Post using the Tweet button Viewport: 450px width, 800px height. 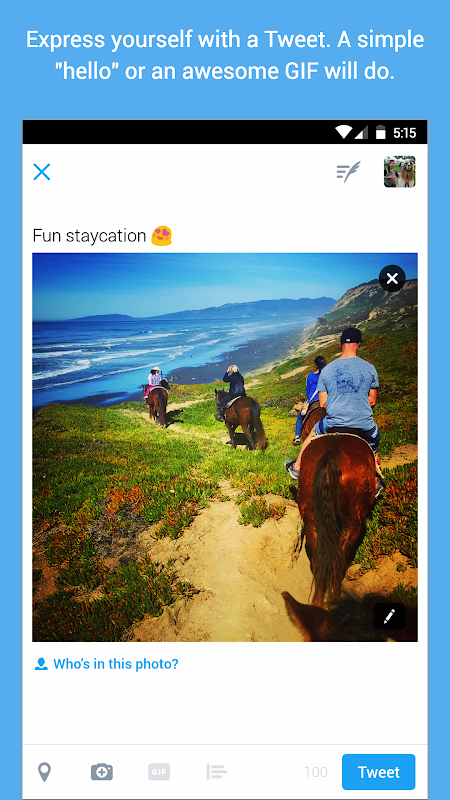(x=379, y=772)
